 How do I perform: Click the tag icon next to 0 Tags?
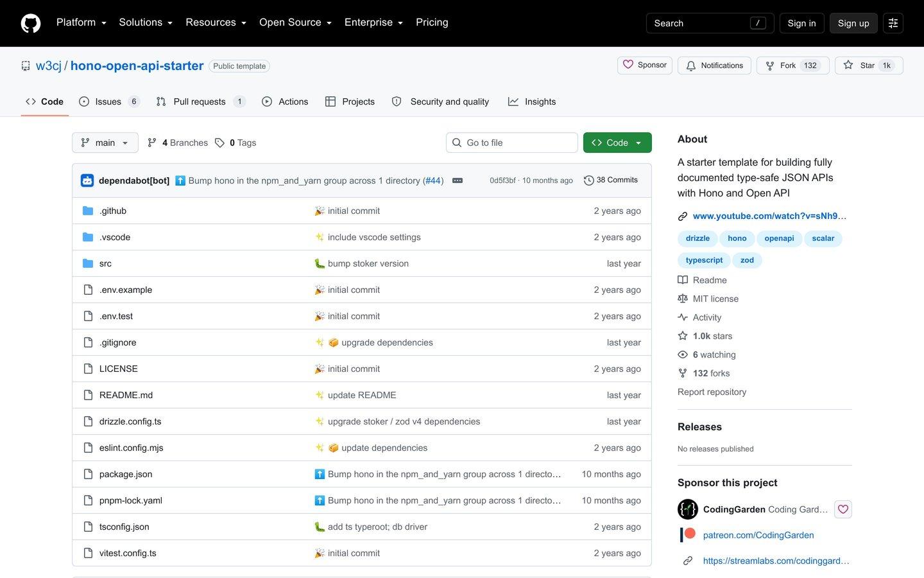pyautogui.click(x=219, y=143)
